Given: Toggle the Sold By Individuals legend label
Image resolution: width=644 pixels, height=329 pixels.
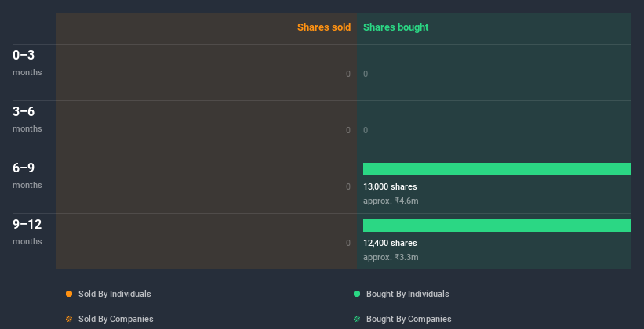Looking at the screenshot, I should (x=115, y=294).
